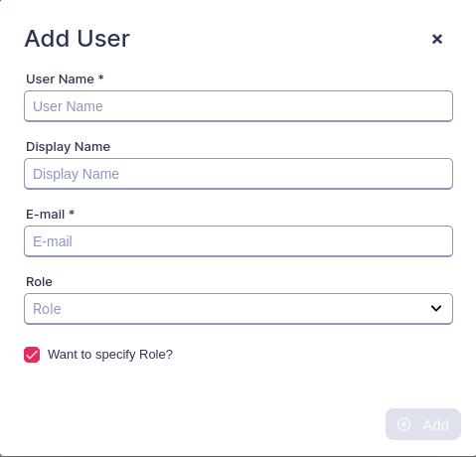Focus the User Name input field

(x=238, y=106)
